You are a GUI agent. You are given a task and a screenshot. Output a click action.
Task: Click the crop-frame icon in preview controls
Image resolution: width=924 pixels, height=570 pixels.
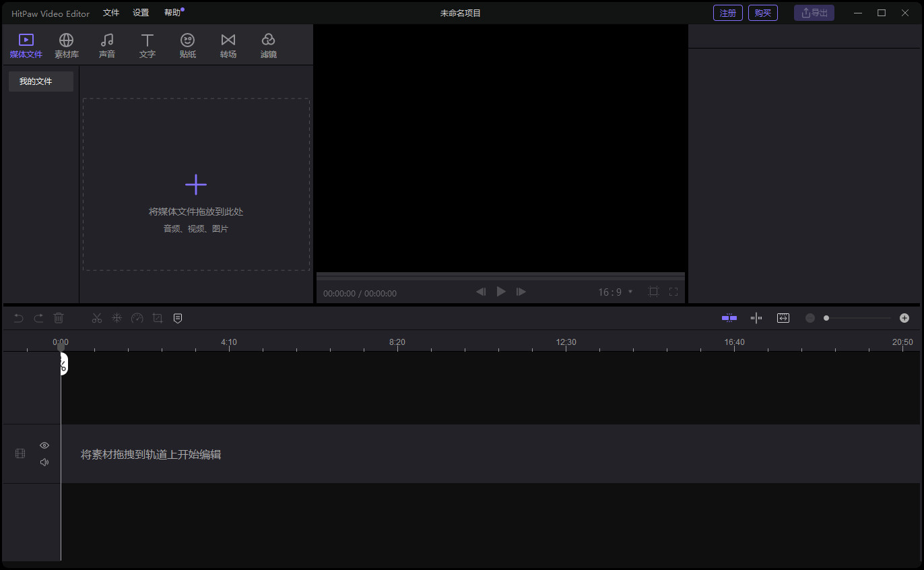click(653, 292)
